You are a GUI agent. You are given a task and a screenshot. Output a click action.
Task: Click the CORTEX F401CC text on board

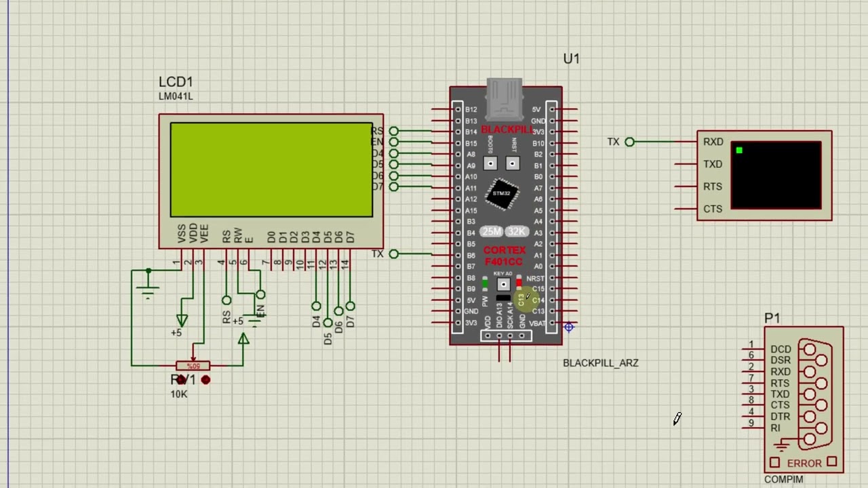(504, 256)
